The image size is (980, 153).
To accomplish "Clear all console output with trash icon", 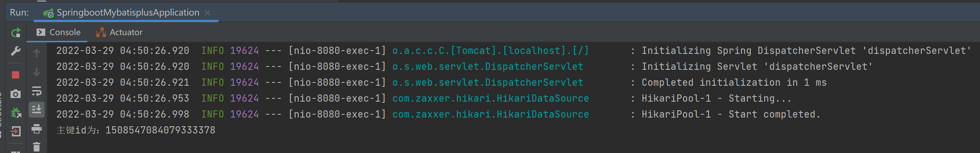I will click(37, 147).
